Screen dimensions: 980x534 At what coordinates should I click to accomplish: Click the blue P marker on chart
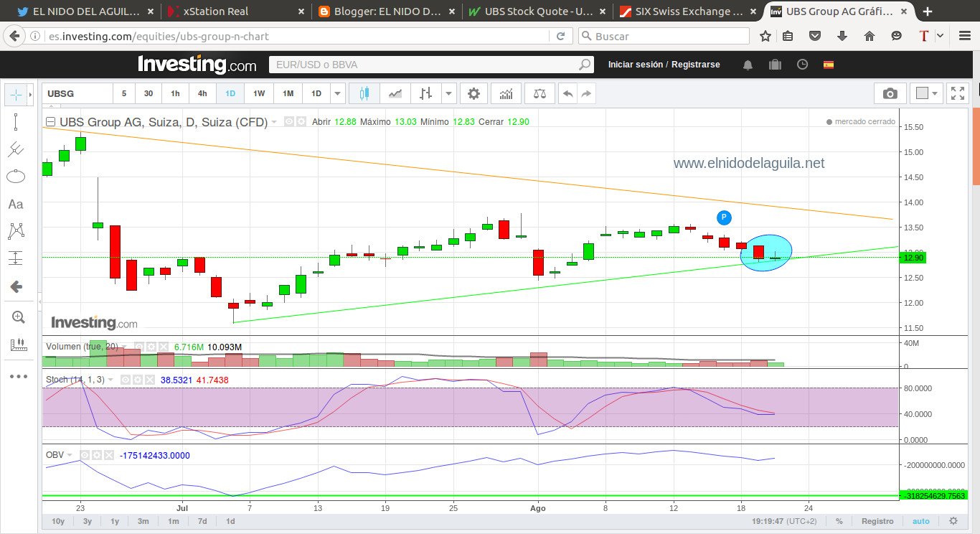(x=725, y=217)
